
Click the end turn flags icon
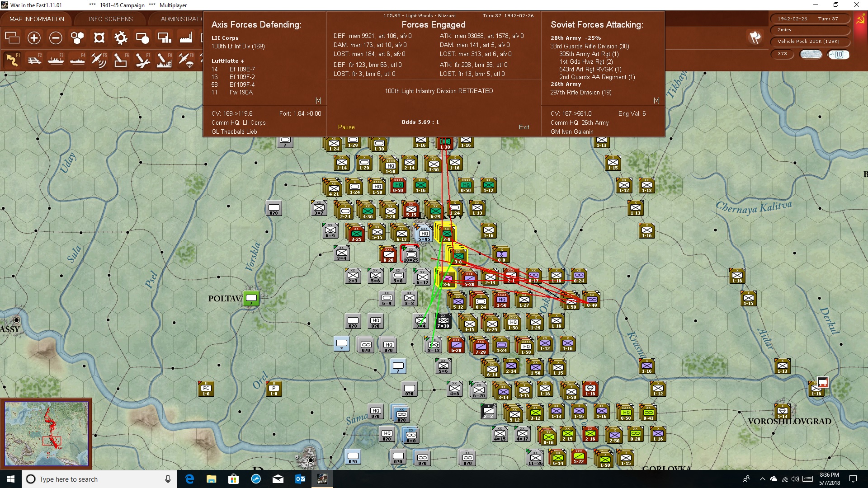[x=755, y=38]
